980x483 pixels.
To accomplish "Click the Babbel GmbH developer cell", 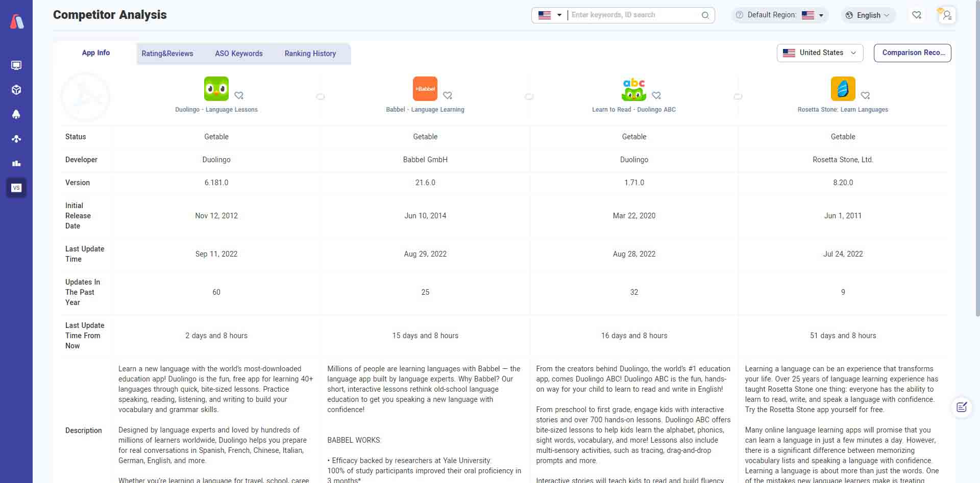I will pyautogui.click(x=425, y=160).
